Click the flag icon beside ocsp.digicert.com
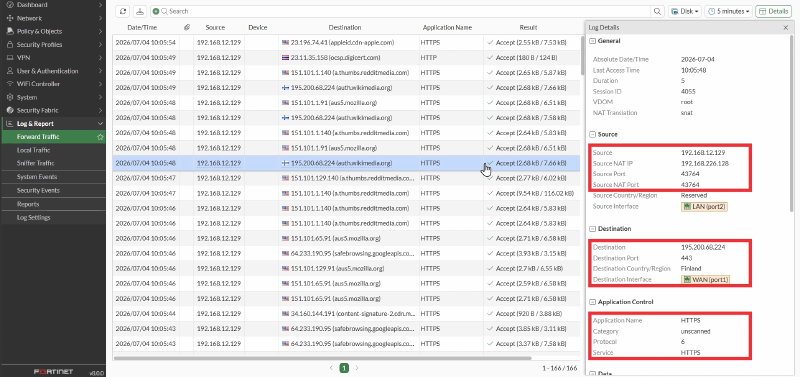The image size is (800, 377). 285,58
